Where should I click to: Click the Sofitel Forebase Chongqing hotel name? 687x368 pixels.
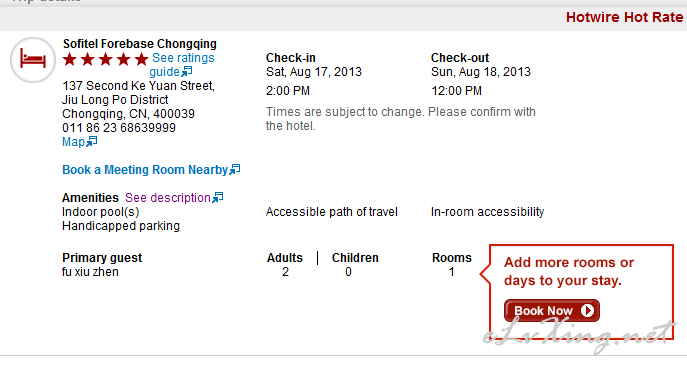point(140,44)
